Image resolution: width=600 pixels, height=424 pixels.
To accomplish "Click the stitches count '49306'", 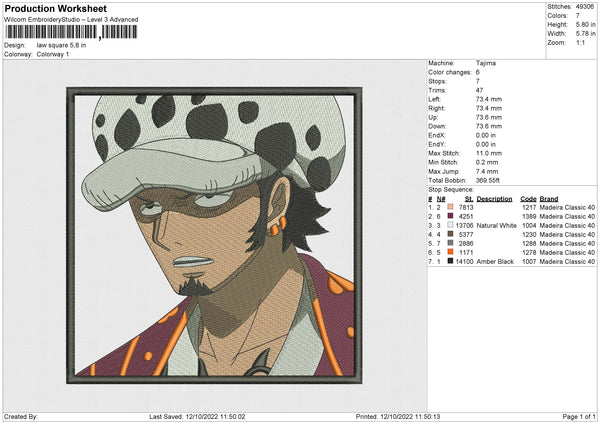I will pyautogui.click(x=585, y=7).
